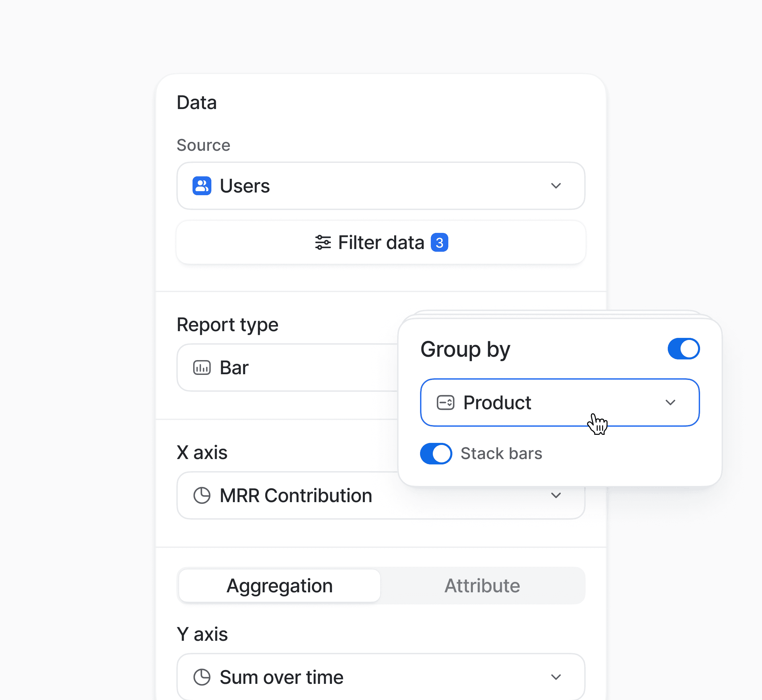Click the users avatar icon in Source field
This screenshot has height=700, width=762.
[202, 186]
